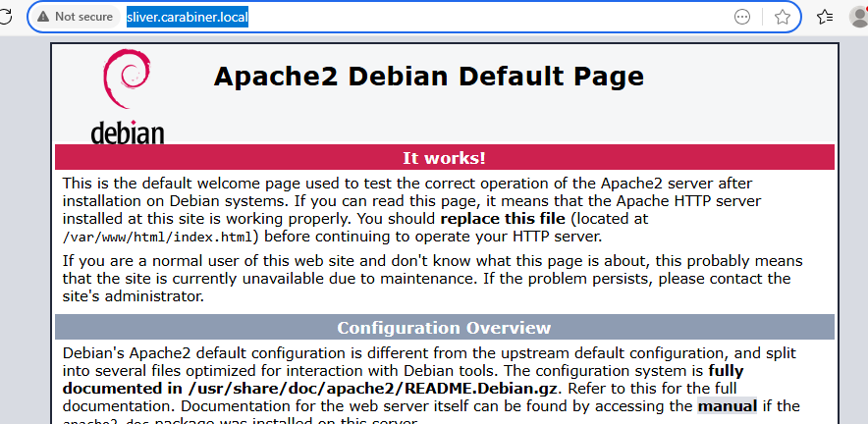Reload the page with refresh icon
Viewport: 868px width, 424px height.
(x=5, y=17)
